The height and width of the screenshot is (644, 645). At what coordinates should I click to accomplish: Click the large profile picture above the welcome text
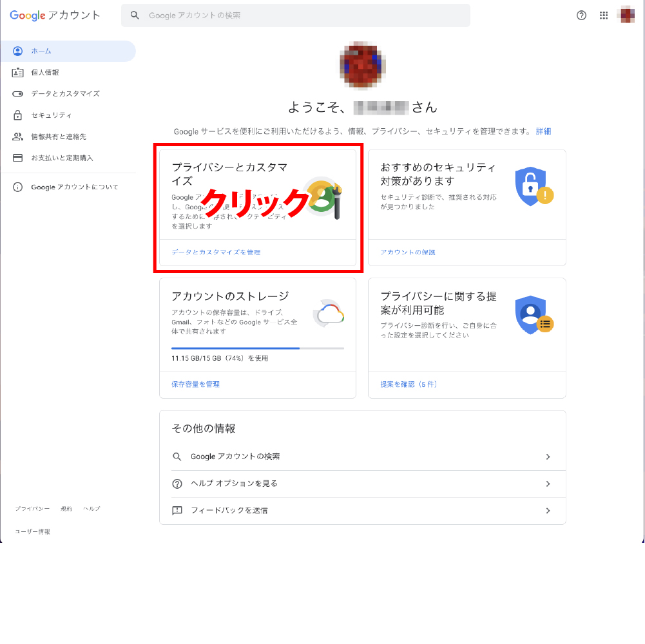pyautogui.click(x=361, y=65)
